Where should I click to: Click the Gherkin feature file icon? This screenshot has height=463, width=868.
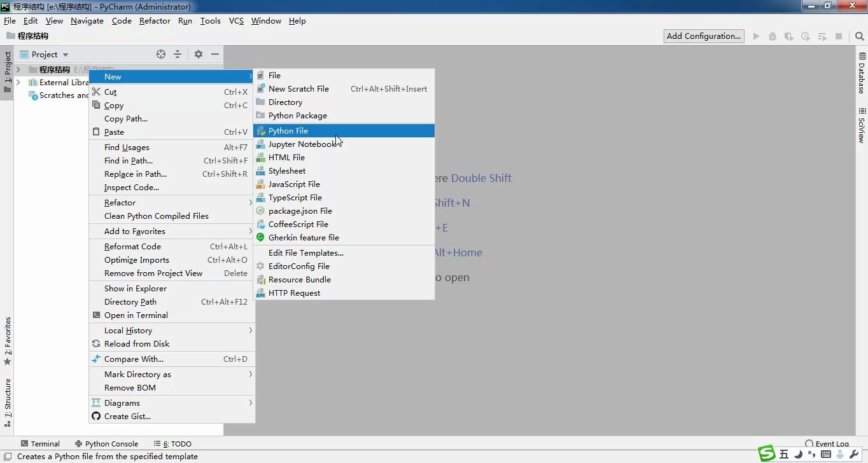click(x=260, y=237)
